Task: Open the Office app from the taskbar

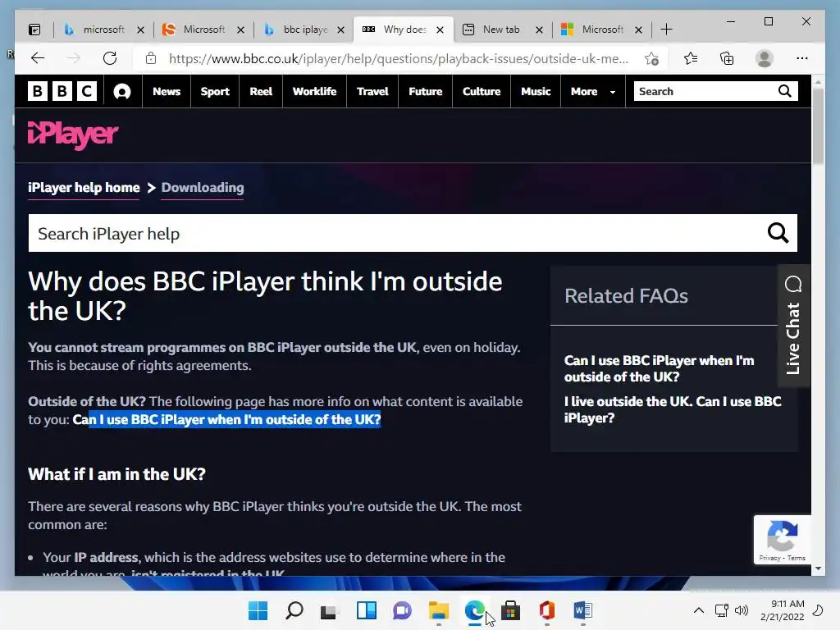Action: (546, 610)
